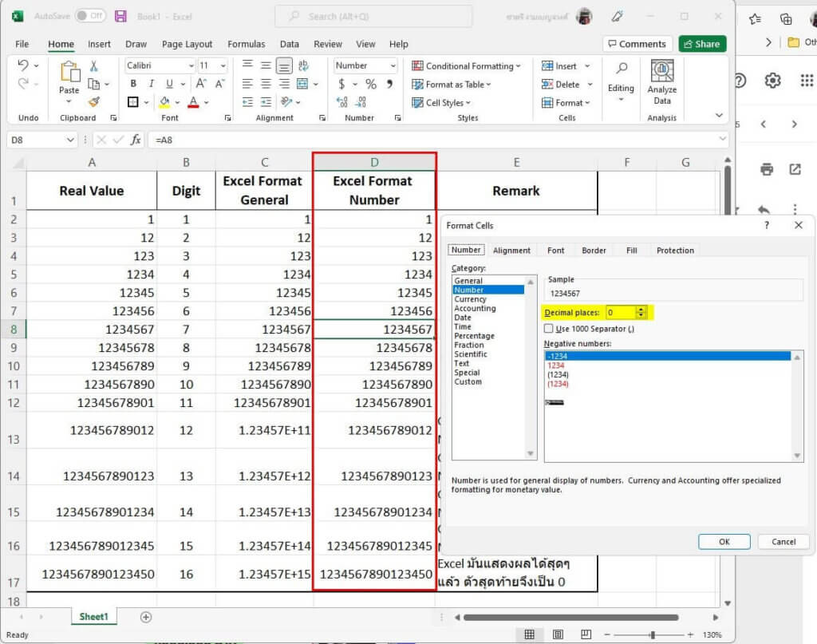Click the column D header
The width and height of the screenshot is (817, 644).
(374, 162)
